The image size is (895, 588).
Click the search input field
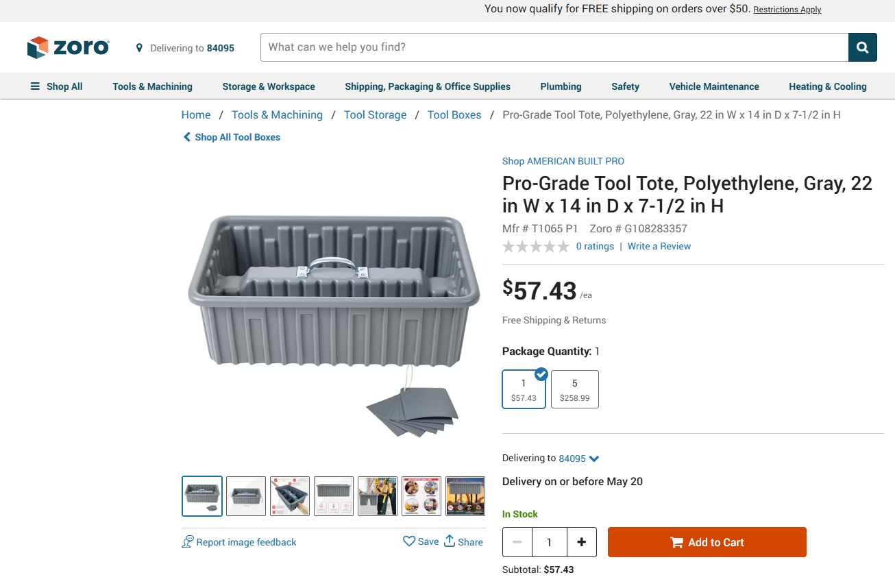554,47
